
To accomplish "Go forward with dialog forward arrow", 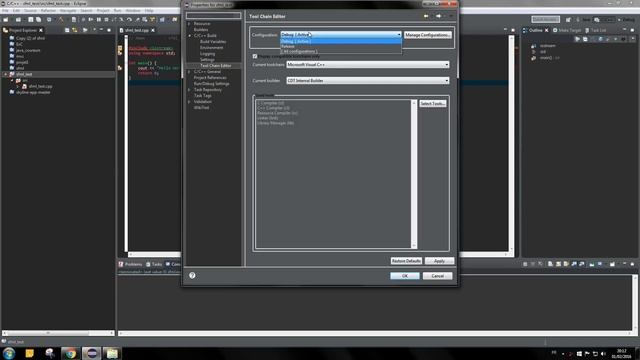I will coord(438,16).
